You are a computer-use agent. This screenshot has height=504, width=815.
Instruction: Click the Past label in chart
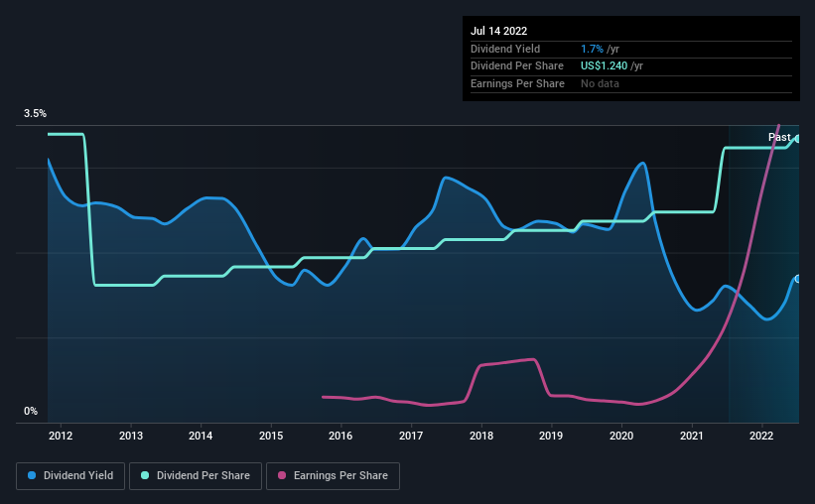779,137
